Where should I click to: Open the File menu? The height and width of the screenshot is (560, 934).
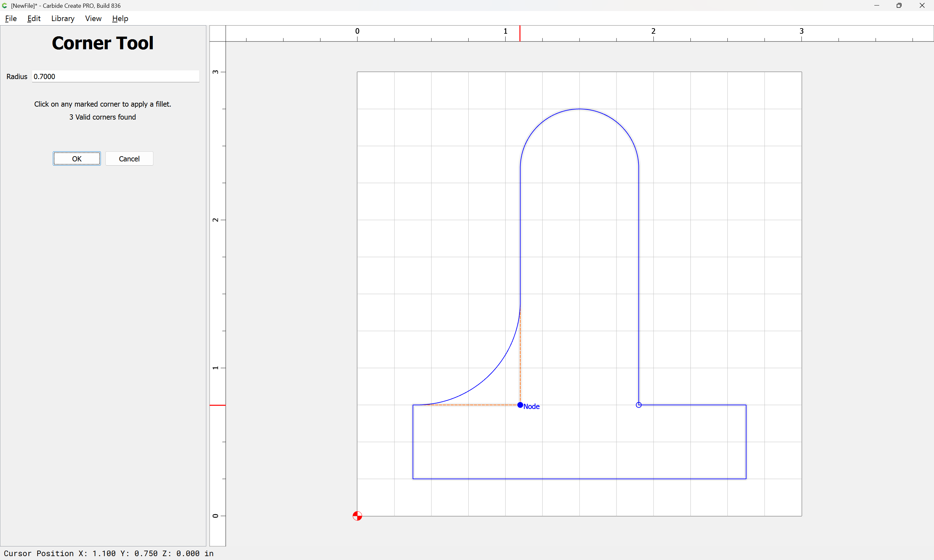11,18
